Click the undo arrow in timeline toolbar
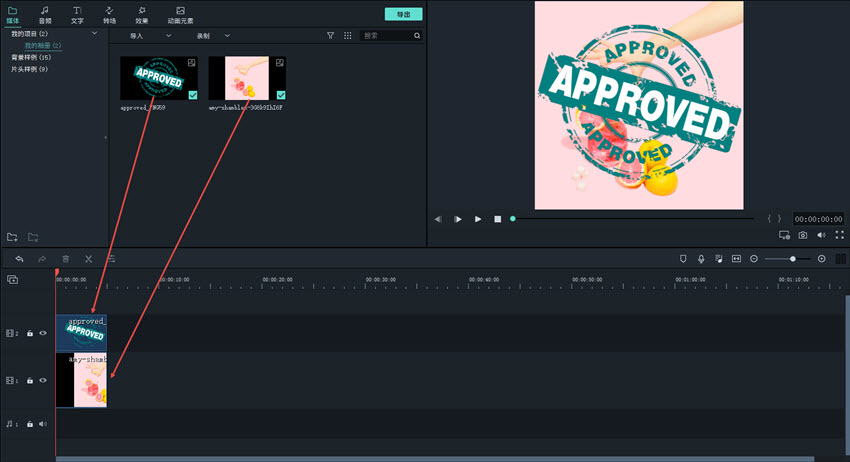Viewport: 850px width, 462px height. coord(19,259)
